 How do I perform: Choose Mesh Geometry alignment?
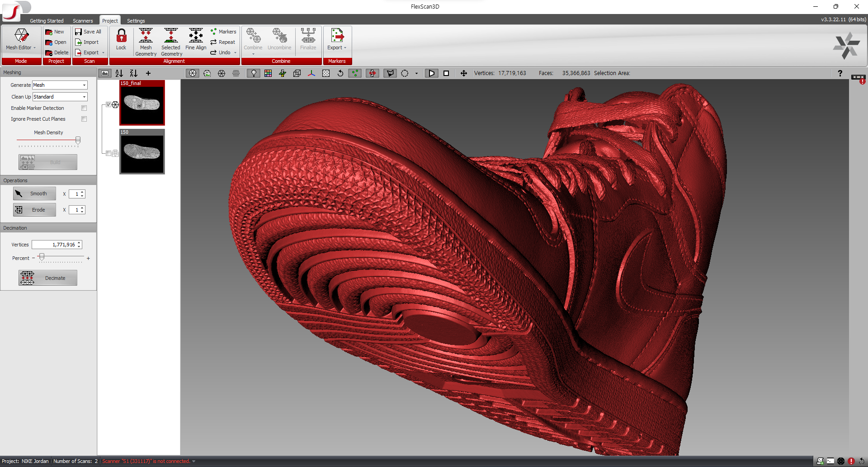click(x=146, y=42)
